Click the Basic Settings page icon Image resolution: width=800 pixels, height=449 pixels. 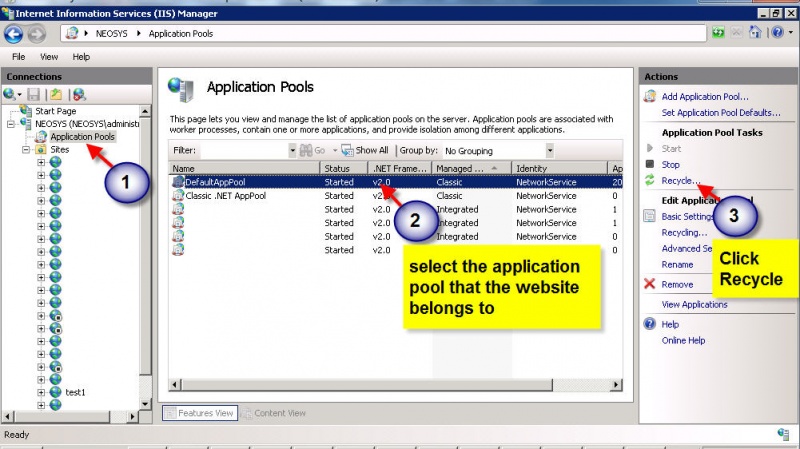point(649,216)
